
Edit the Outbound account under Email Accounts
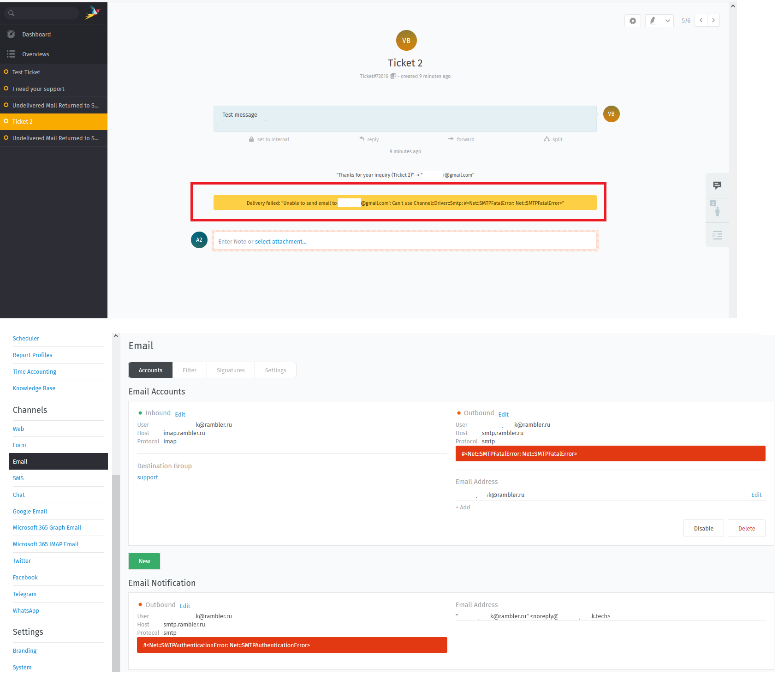(504, 415)
